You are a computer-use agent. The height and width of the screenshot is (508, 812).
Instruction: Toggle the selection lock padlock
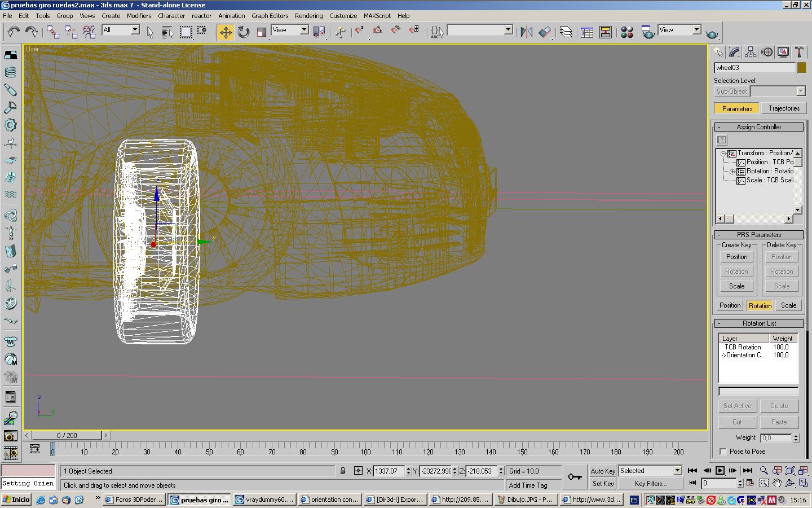[342, 471]
